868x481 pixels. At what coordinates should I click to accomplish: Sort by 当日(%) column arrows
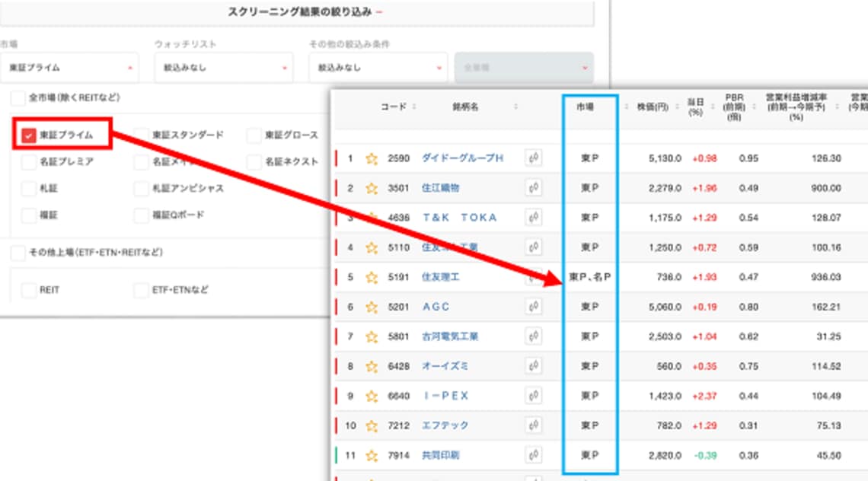coord(713,107)
